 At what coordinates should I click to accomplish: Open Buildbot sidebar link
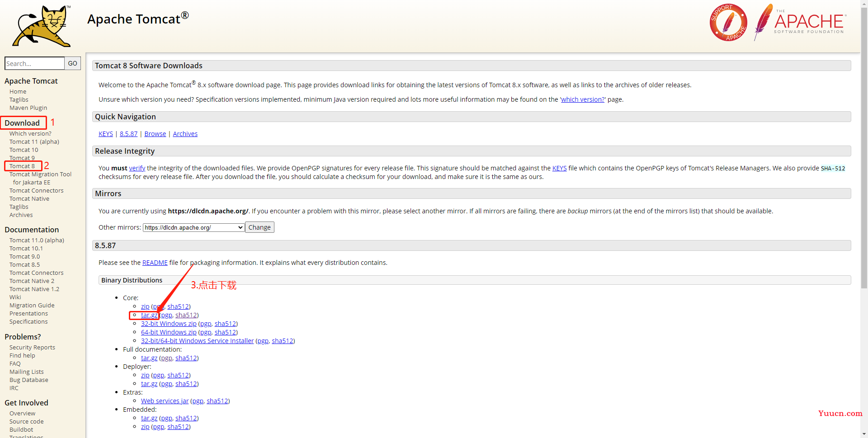[x=21, y=429]
